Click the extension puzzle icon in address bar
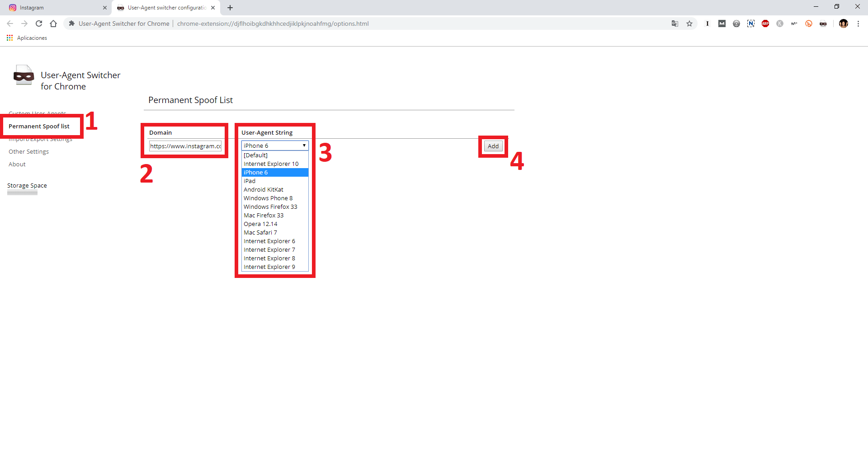868x470 pixels. coord(71,23)
